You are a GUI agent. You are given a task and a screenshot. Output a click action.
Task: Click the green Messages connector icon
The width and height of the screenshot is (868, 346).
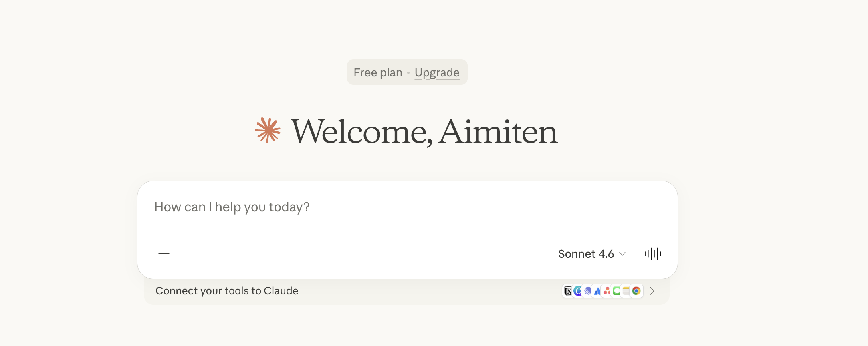pos(617,291)
